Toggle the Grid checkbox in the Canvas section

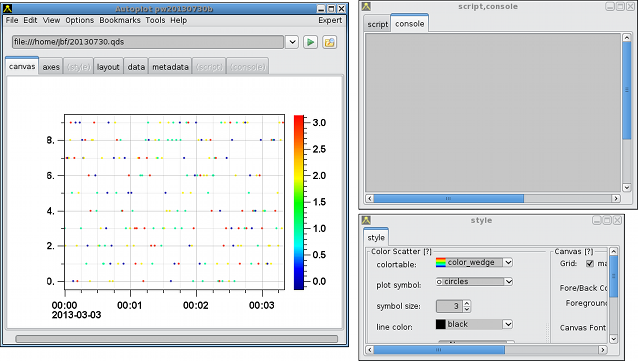tap(590, 263)
